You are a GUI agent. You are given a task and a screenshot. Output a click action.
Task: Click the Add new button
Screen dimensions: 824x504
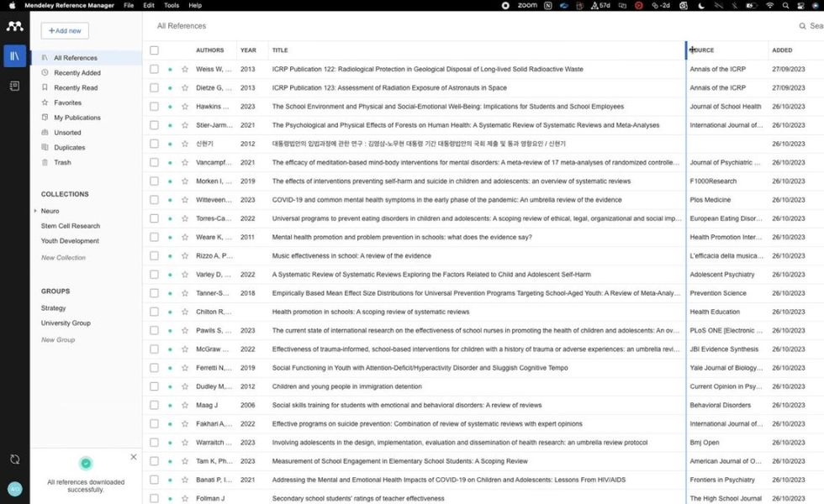[x=65, y=30]
